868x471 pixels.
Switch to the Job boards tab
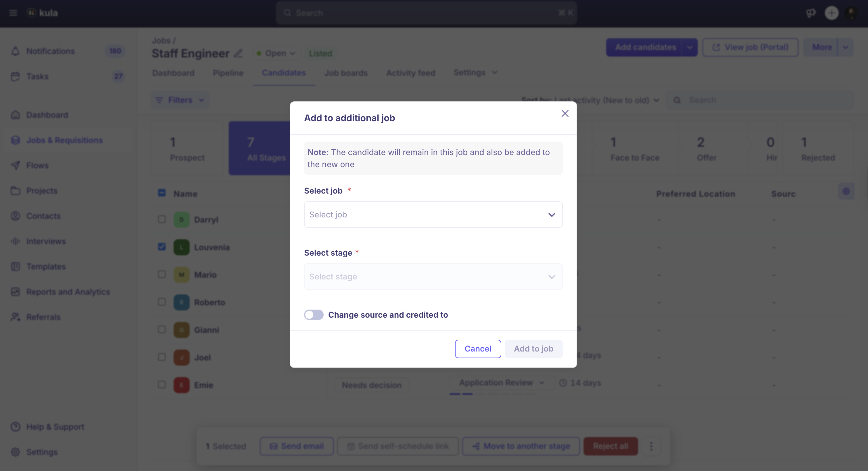pos(346,73)
